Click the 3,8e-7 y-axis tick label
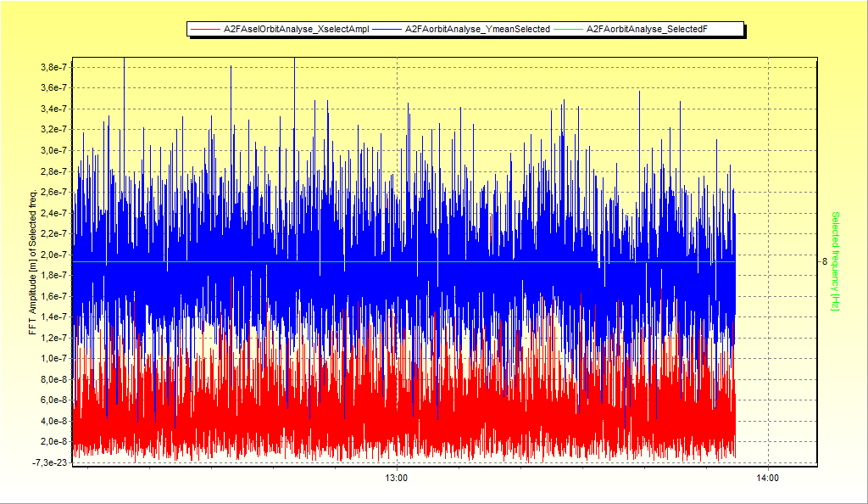 point(54,67)
